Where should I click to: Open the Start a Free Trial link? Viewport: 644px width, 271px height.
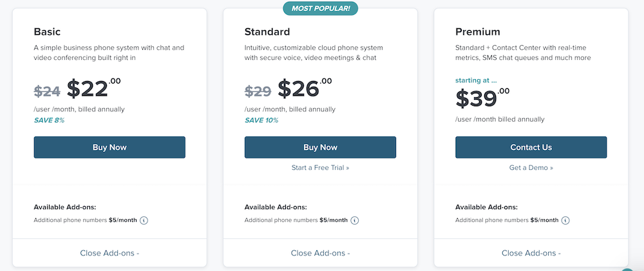coord(320,168)
